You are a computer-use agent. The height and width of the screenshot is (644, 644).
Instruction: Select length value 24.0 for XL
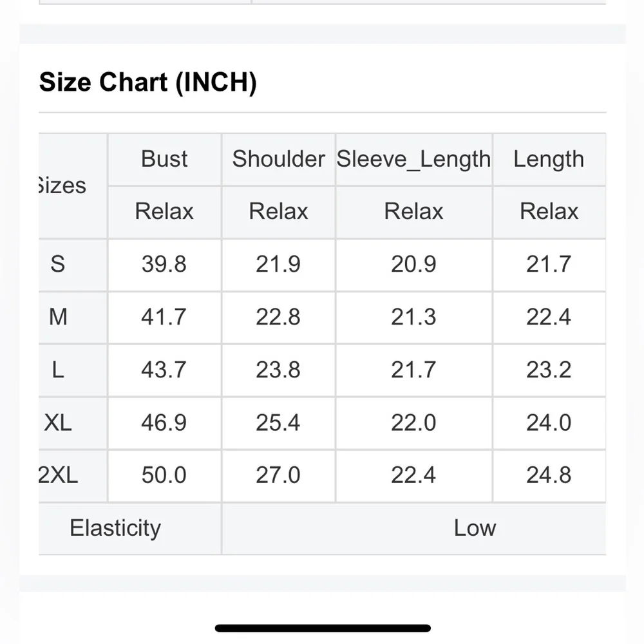pos(549,422)
